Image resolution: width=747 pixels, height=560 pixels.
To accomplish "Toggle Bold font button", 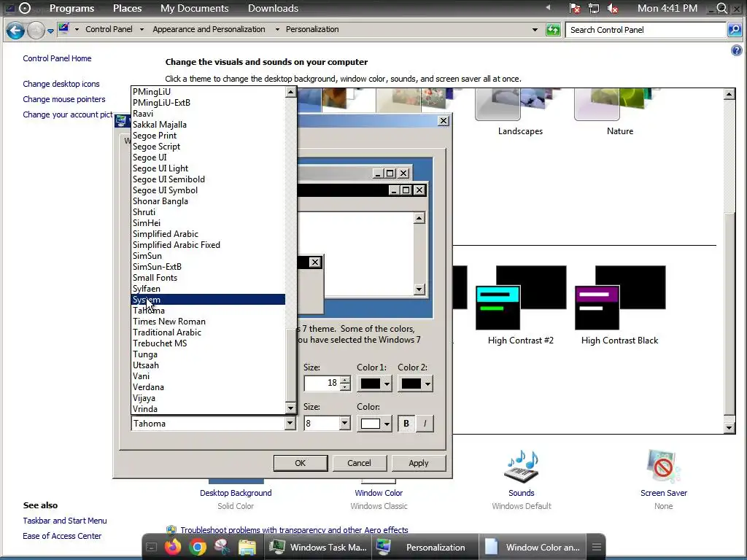I will (x=406, y=424).
